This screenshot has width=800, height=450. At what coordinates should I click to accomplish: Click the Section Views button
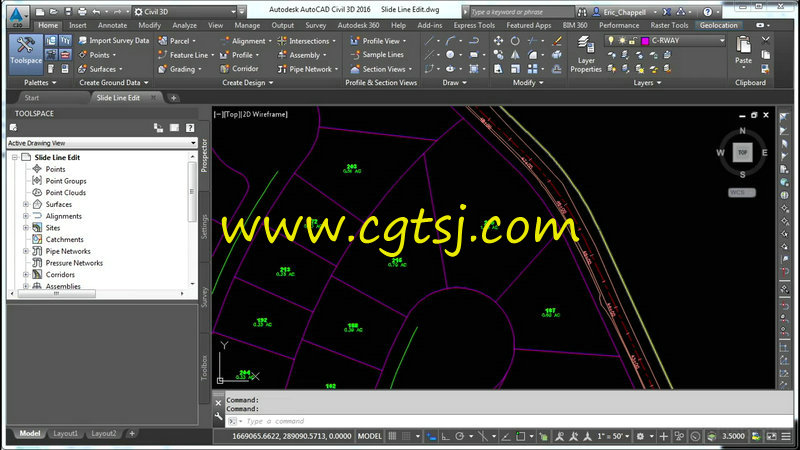click(381, 68)
